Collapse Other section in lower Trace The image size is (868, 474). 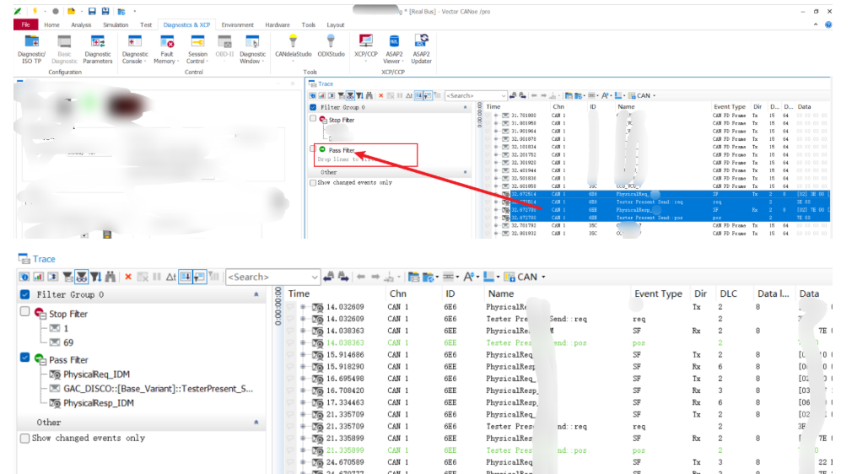click(256, 422)
